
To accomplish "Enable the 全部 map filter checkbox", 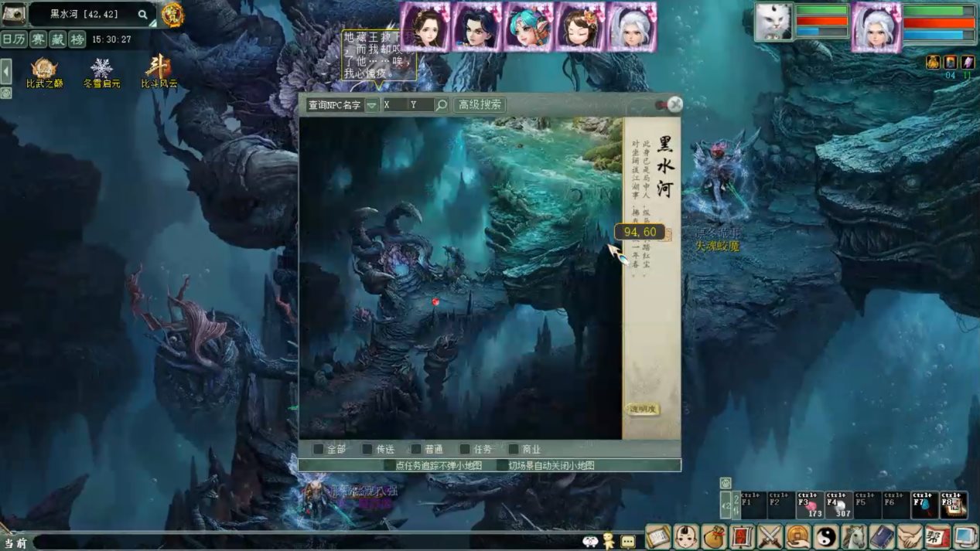I will [x=318, y=449].
